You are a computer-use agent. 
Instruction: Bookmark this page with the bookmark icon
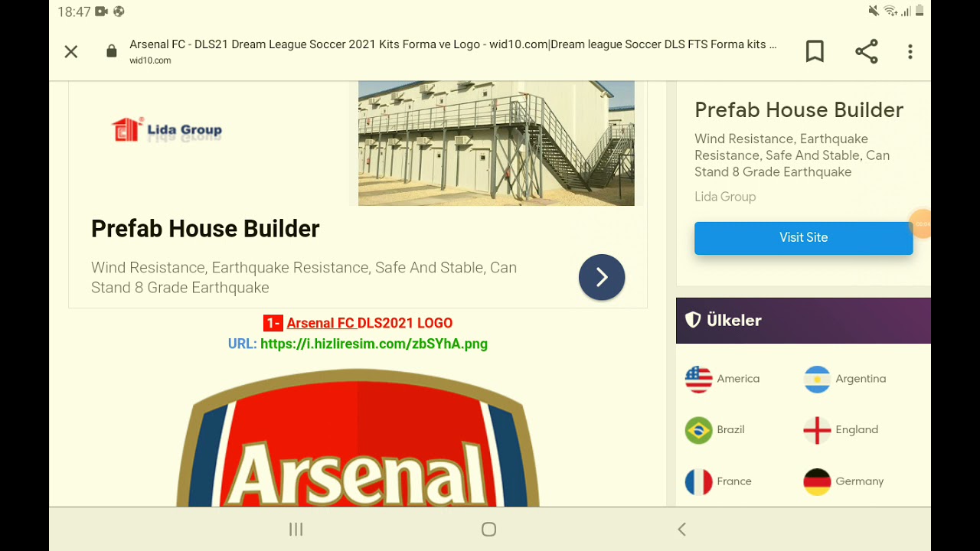click(x=815, y=51)
